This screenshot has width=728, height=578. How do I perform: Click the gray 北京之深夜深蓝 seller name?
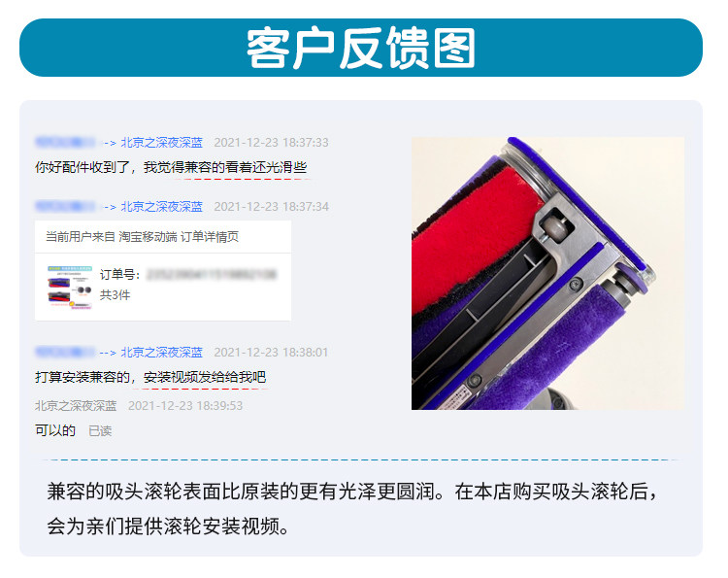(76, 406)
